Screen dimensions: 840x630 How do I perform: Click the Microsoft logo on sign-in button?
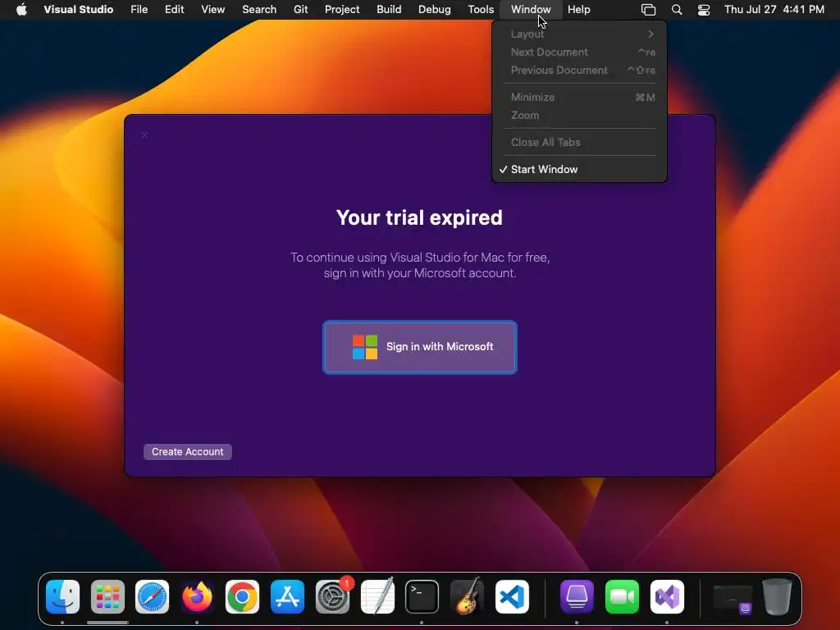coord(365,347)
